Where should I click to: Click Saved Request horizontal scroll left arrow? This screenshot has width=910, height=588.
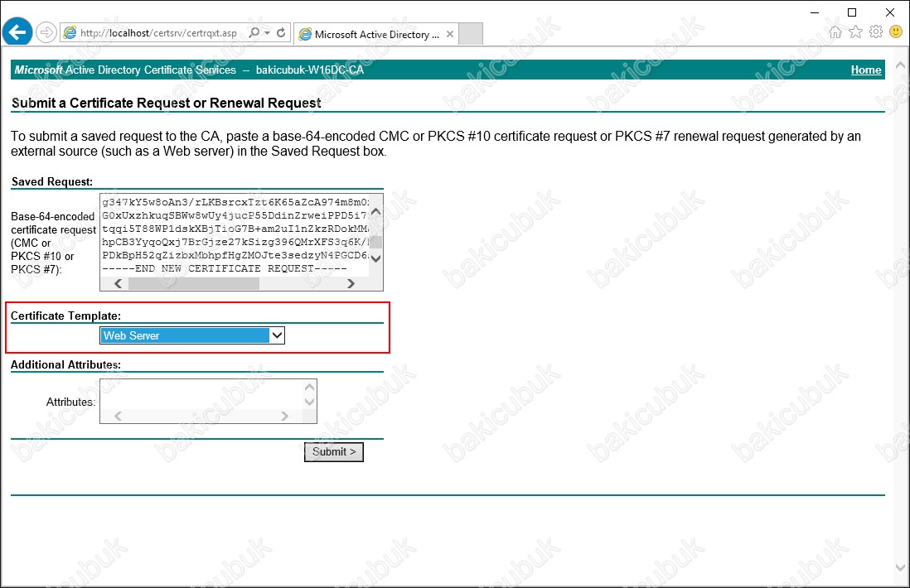[x=118, y=283]
